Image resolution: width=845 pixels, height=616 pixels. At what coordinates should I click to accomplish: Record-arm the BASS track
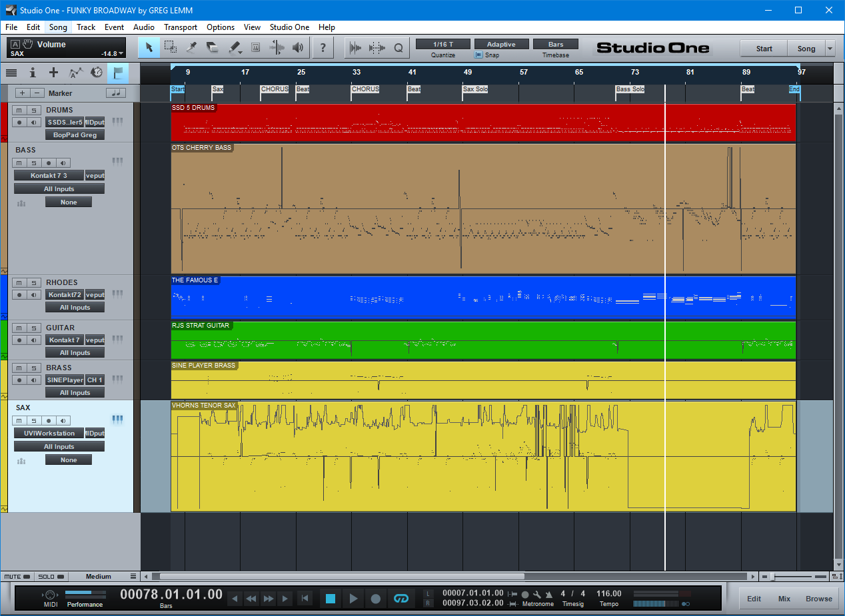[48, 163]
